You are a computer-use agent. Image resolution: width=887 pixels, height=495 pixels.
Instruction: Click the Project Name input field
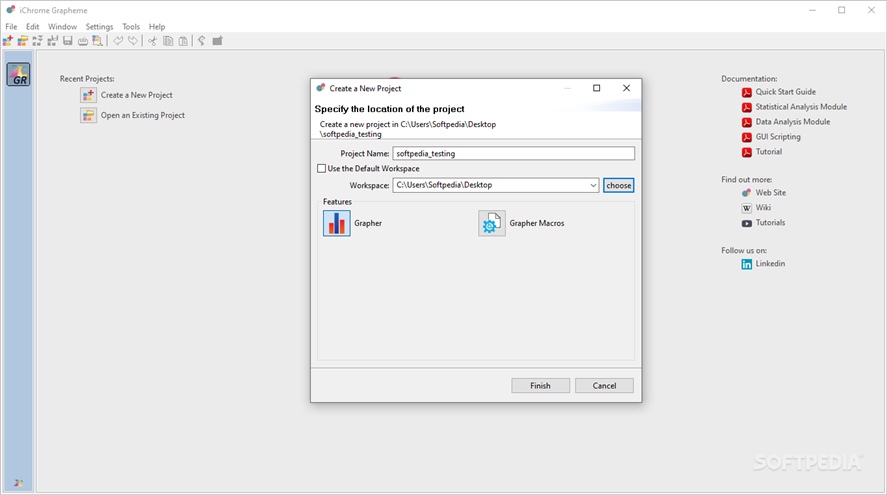[x=514, y=153]
